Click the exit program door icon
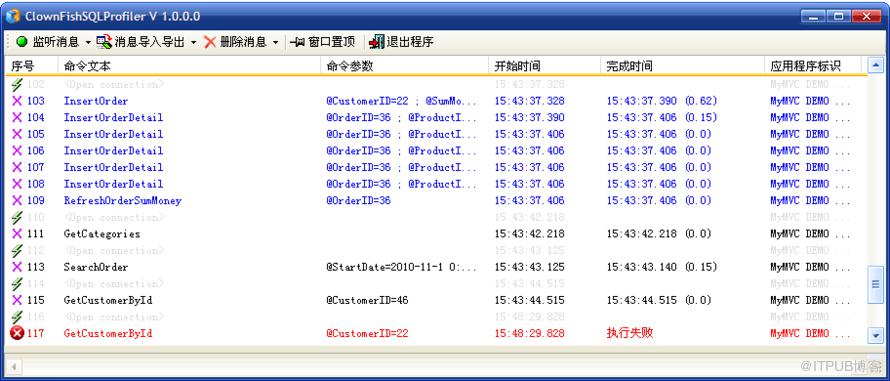 click(376, 41)
